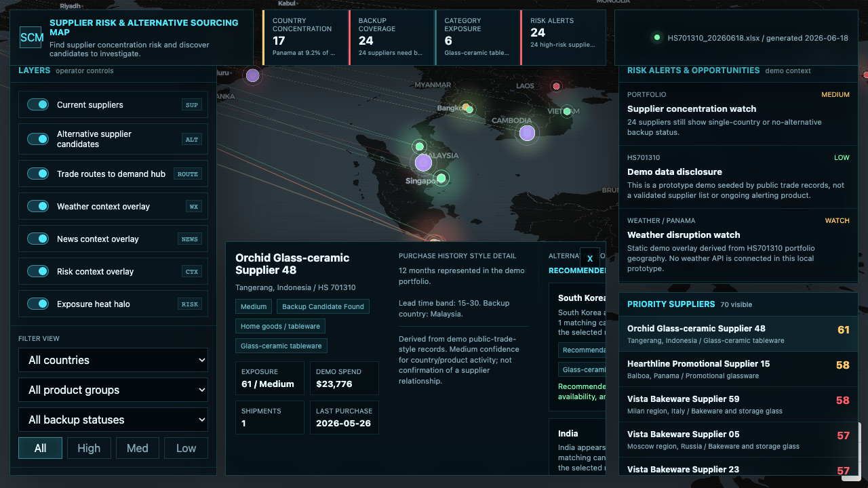Open the All backup statuses dropdown
The height and width of the screenshot is (488, 868).
[x=113, y=420]
